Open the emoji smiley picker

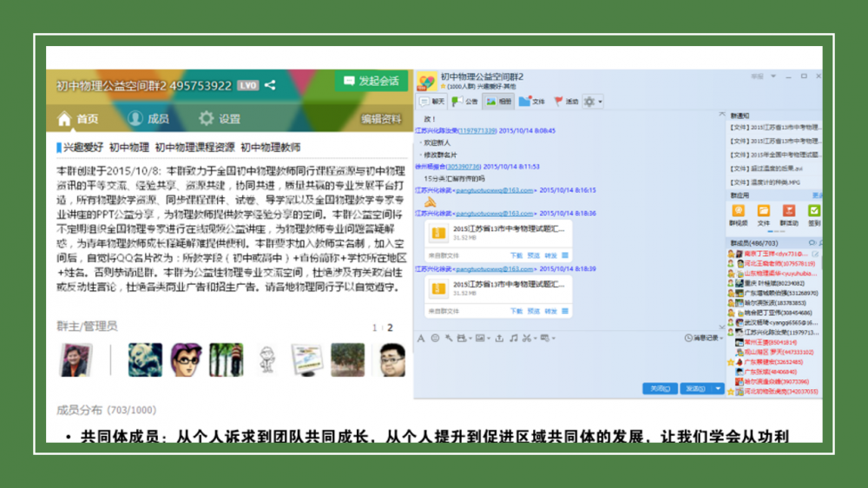coord(435,338)
